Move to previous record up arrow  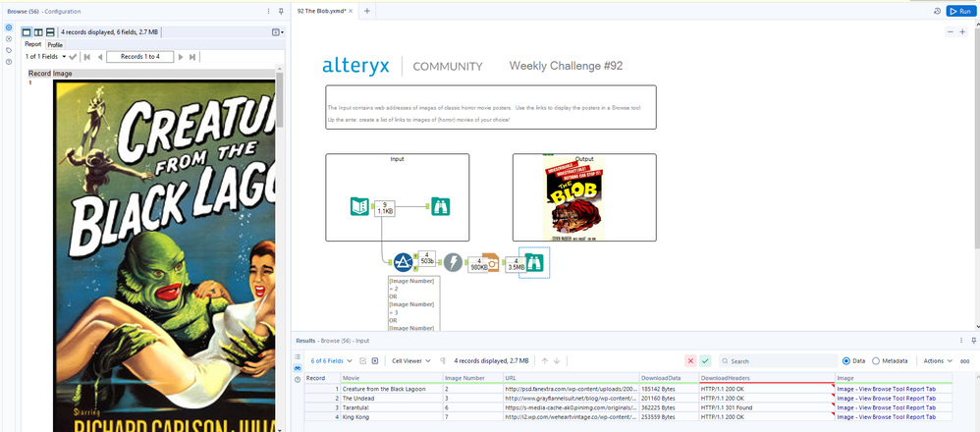[544, 360]
